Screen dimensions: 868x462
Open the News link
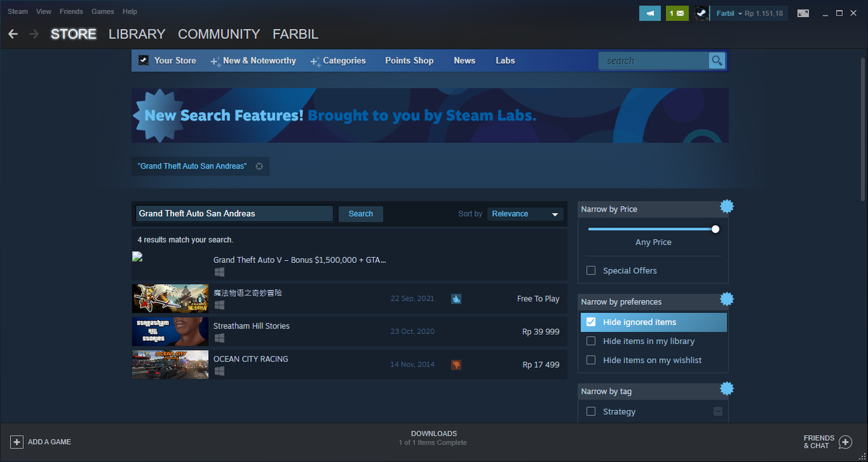pyautogui.click(x=465, y=61)
